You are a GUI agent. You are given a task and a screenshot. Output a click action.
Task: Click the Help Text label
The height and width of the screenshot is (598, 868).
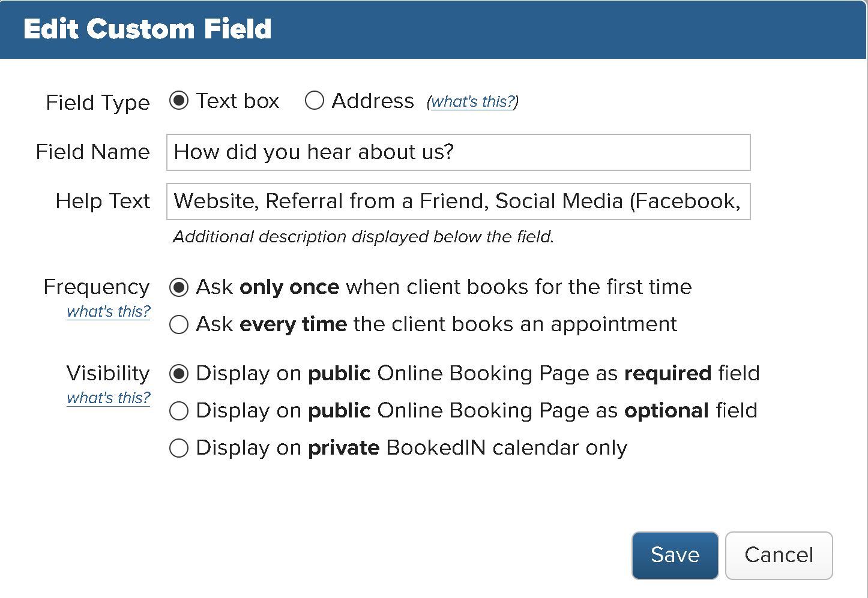[103, 201]
